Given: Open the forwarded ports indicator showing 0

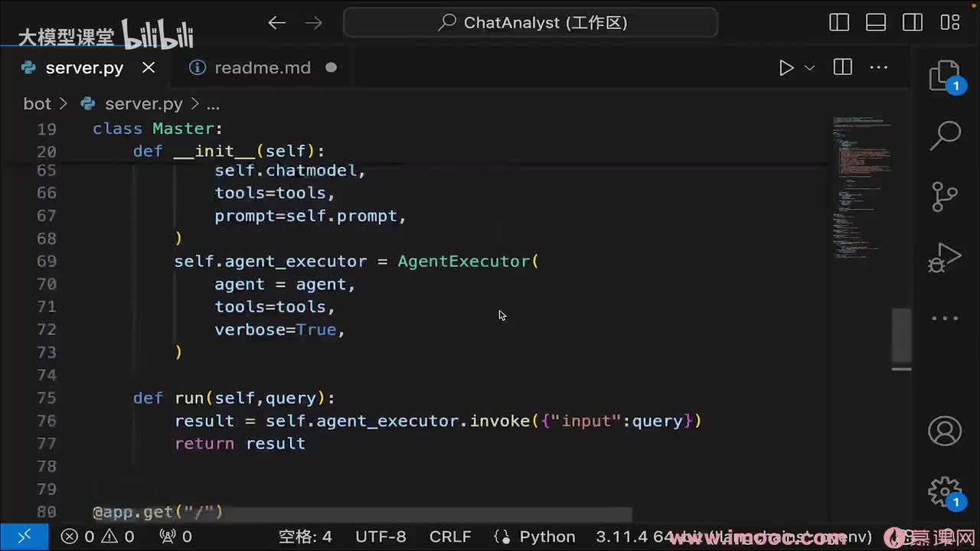Looking at the screenshot, I should [175, 536].
